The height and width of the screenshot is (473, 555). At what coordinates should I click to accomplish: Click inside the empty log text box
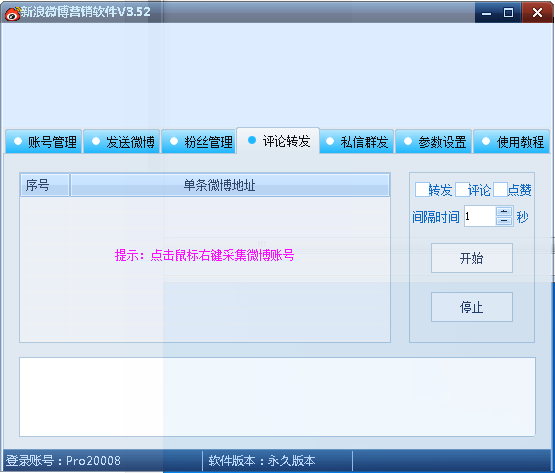pos(277,397)
